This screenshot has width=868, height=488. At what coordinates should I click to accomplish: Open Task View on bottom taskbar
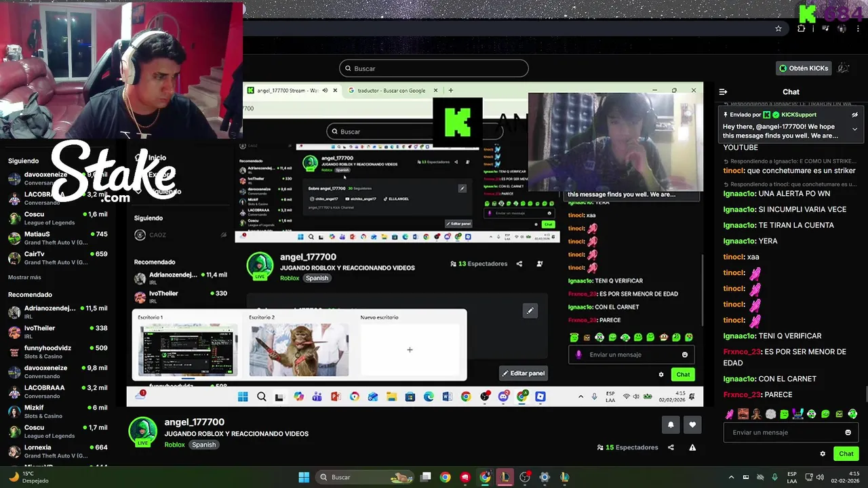426,477
